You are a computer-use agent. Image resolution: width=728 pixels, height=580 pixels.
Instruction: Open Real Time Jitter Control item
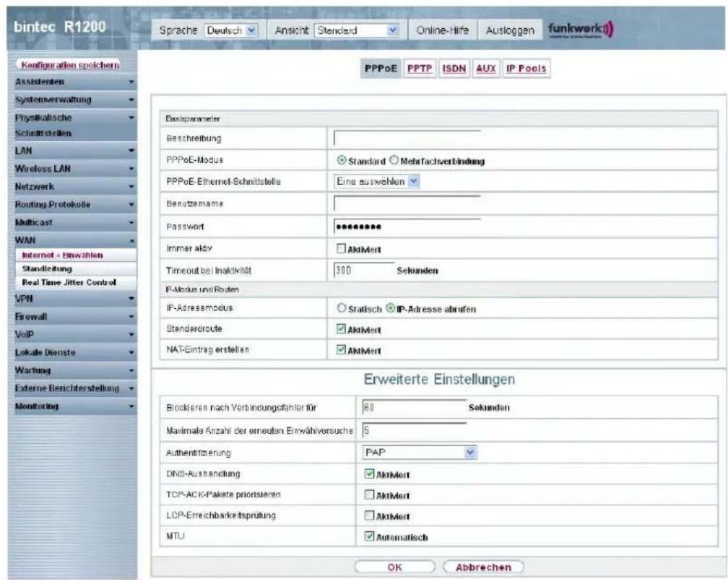click(76, 282)
